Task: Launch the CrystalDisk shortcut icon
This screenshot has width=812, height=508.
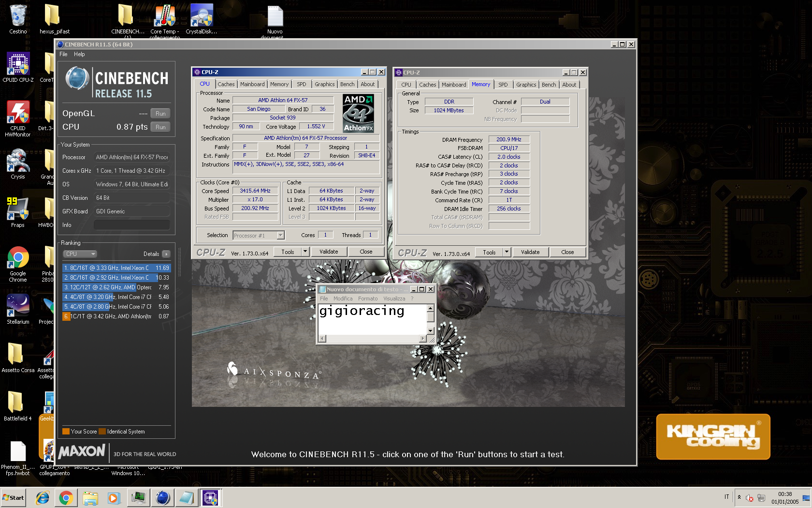Action: (202, 19)
